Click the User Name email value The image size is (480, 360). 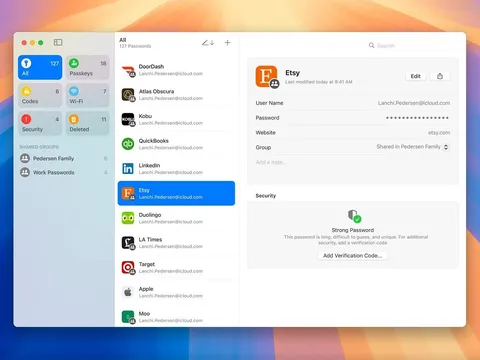point(414,103)
